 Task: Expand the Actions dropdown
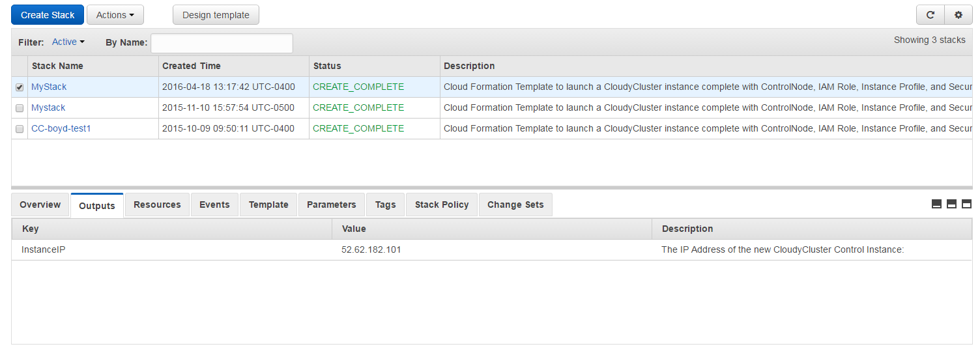point(115,15)
